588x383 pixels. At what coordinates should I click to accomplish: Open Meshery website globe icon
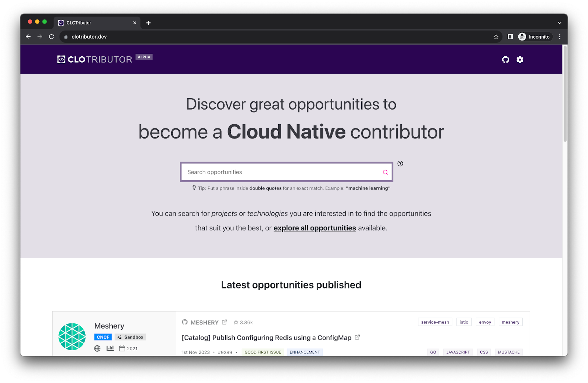click(x=97, y=348)
